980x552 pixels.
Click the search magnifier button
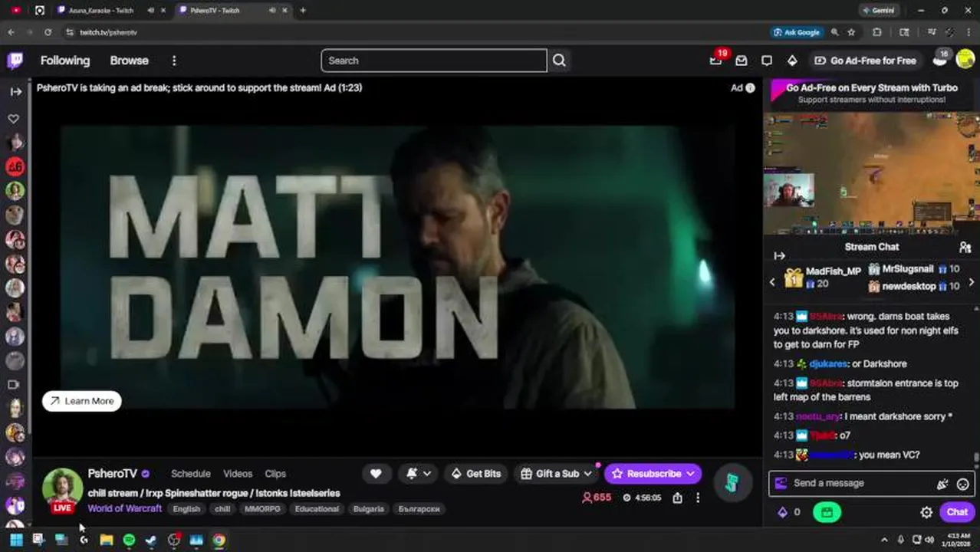click(559, 61)
